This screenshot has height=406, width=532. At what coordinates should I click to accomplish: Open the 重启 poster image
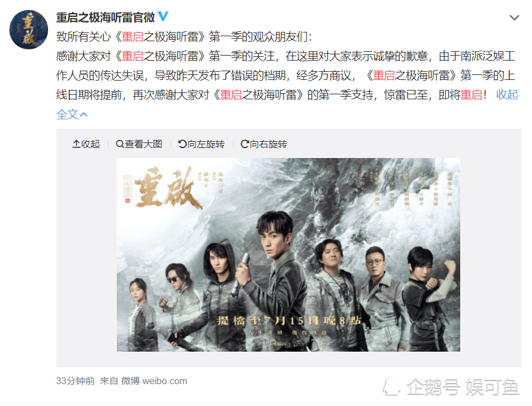[288, 255]
